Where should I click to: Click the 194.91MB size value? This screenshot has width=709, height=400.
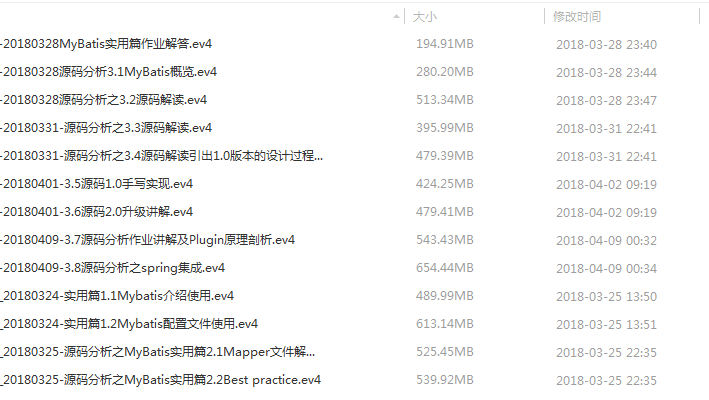[x=445, y=44]
